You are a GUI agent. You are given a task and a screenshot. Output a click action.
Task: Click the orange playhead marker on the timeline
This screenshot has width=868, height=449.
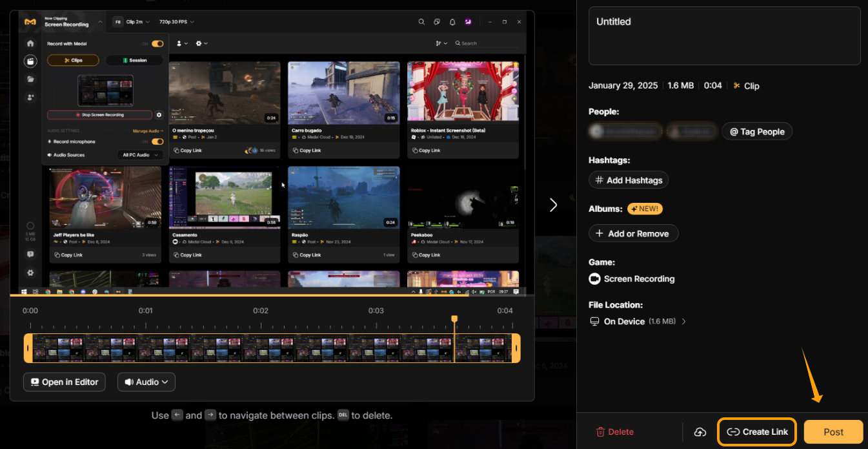pyautogui.click(x=454, y=319)
